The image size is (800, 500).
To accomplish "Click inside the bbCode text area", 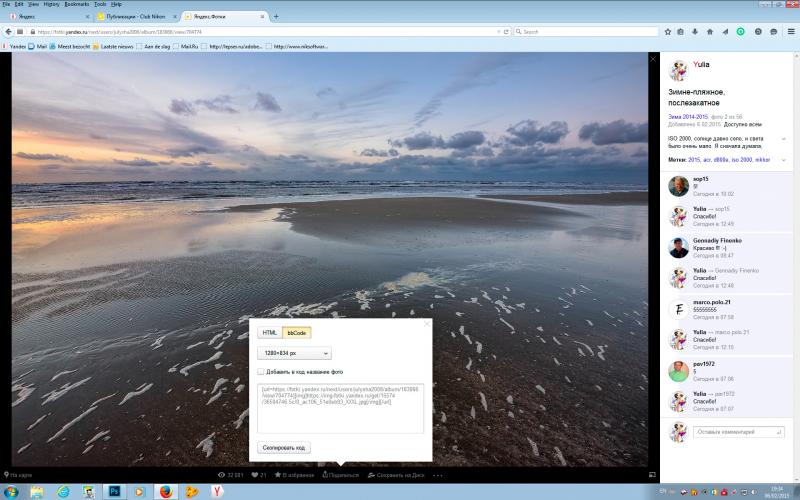I will (x=340, y=409).
